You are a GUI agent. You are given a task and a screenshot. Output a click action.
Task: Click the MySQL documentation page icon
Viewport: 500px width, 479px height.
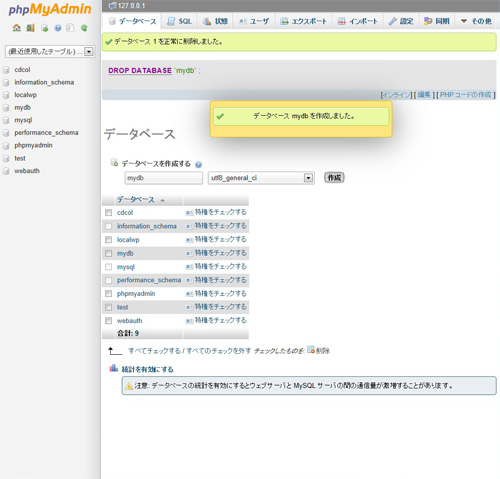(x=70, y=28)
